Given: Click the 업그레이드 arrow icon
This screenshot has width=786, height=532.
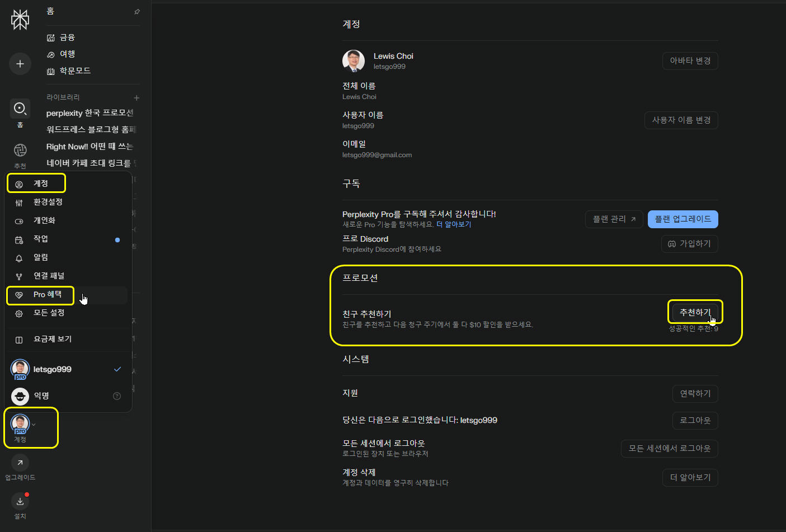Looking at the screenshot, I should tap(20, 463).
